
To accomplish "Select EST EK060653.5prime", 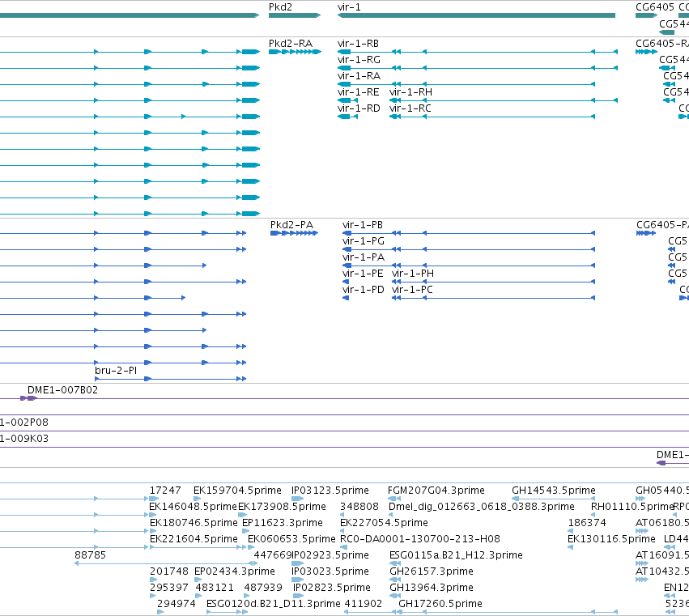I will (x=291, y=540).
